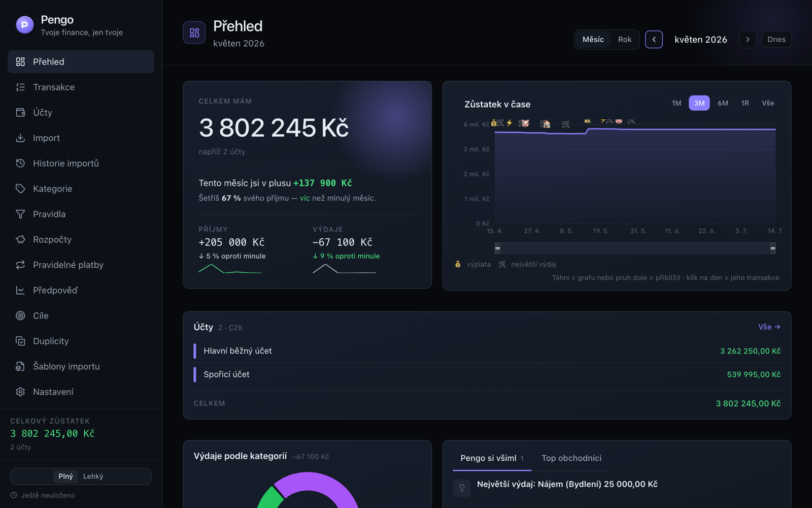Switch display mode to Lehký
This screenshot has width=812, height=508.
coord(93,477)
